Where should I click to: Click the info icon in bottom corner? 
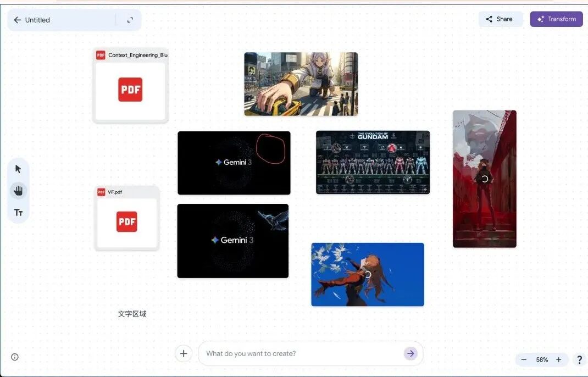coord(15,357)
